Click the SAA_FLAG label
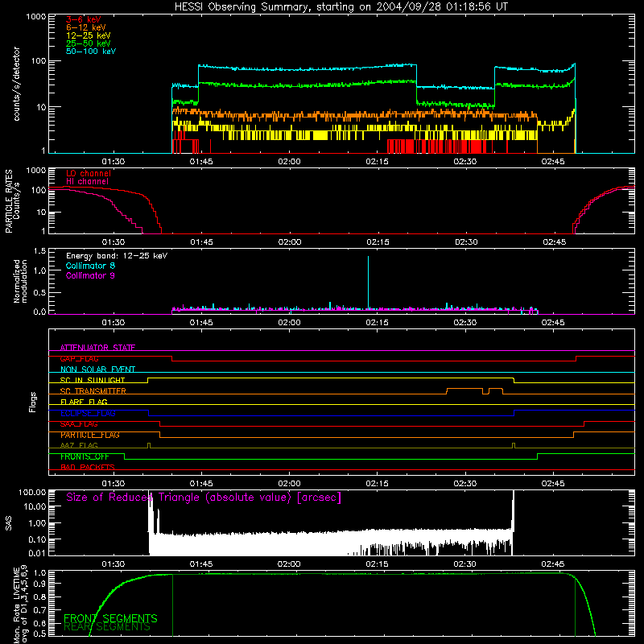Image resolution: width=644 pixels, height=644 pixels. coord(79,424)
